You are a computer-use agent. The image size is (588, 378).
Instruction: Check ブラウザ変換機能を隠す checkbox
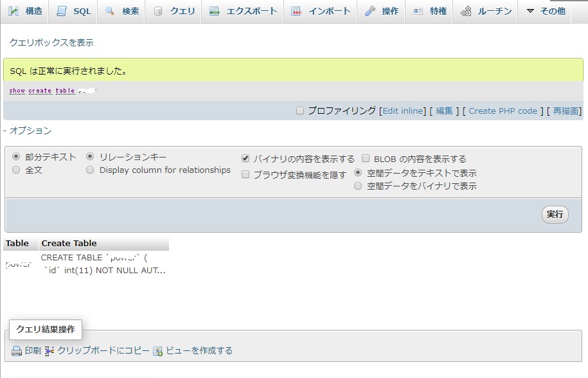click(245, 174)
